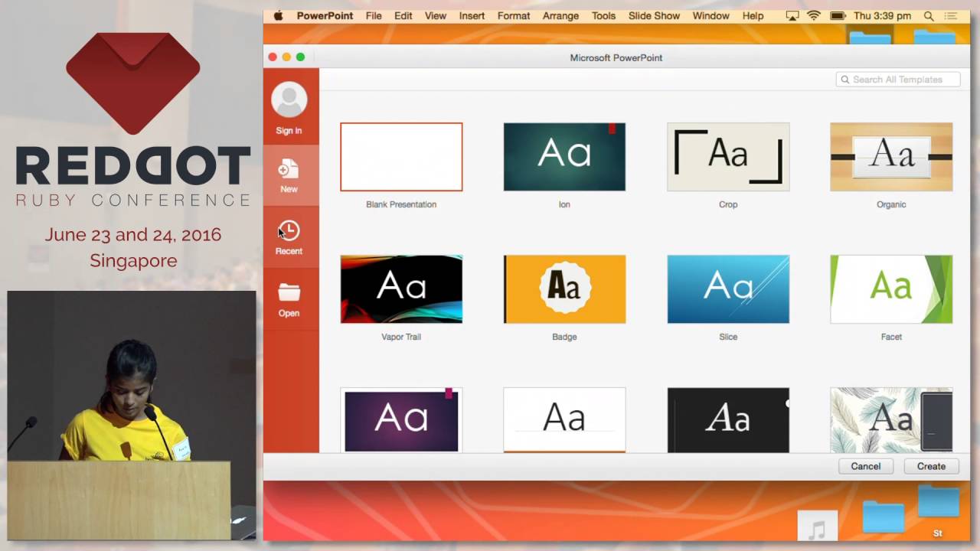Viewport: 980px width, 551px height.
Task: Select the Vapor Trail template
Action: point(401,289)
